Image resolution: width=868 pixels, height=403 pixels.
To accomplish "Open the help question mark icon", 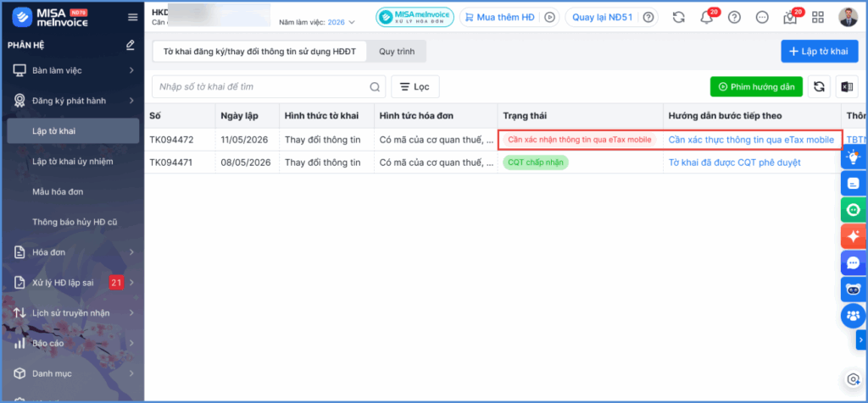I will 734,17.
